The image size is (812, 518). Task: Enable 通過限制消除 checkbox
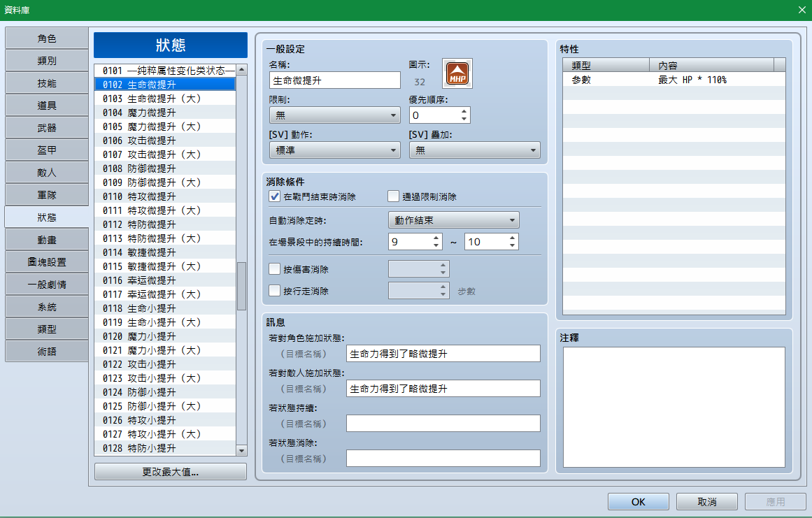394,196
